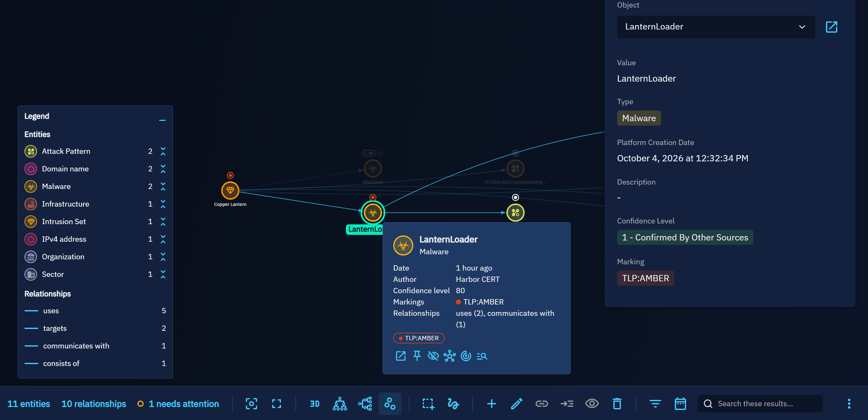Click the plus icon to add entity
This screenshot has height=420, width=868.
click(x=492, y=403)
